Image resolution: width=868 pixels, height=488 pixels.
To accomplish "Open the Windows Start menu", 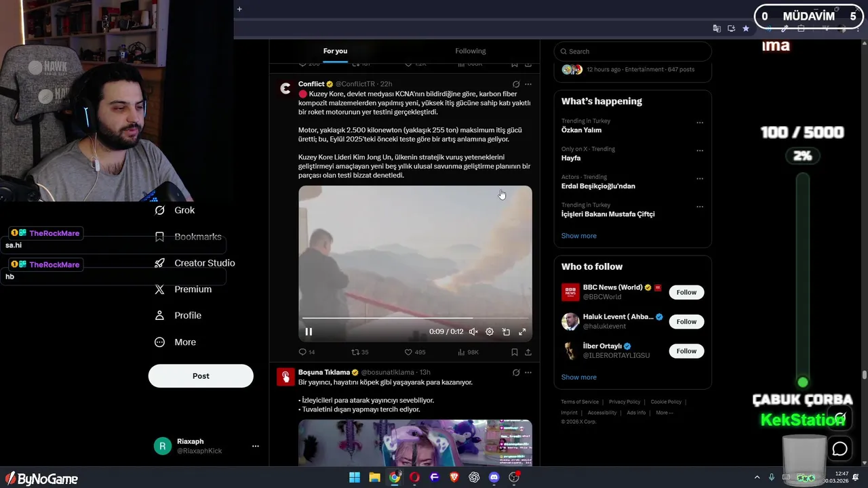I will 355,477.
